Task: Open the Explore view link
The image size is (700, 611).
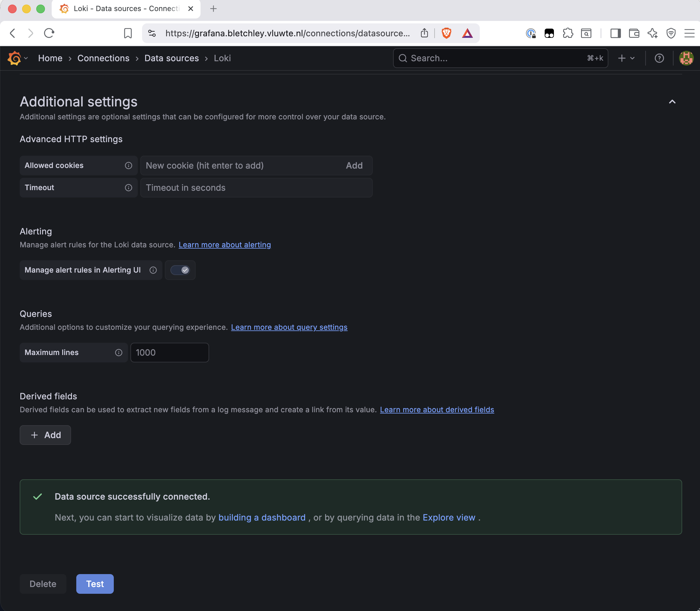Action: pos(449,517)
